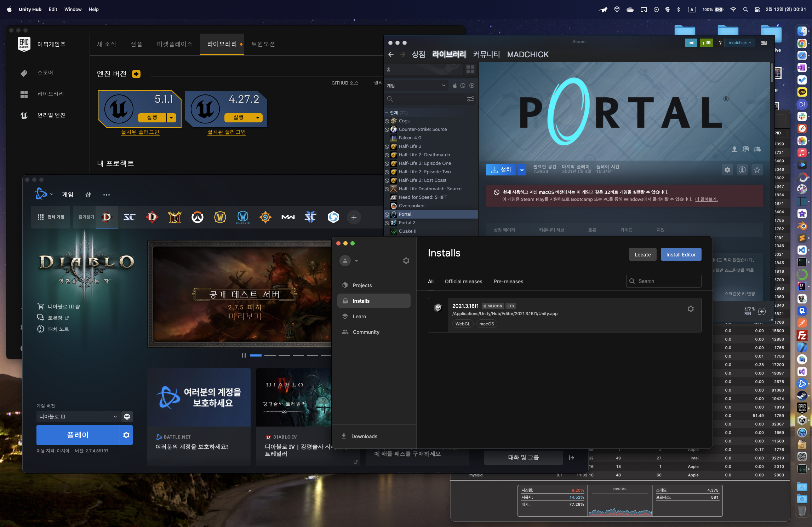This screenshot has width=812, height=527.
Task: Toggle the Steam grid view icon
Action: [x=470, y=69]
